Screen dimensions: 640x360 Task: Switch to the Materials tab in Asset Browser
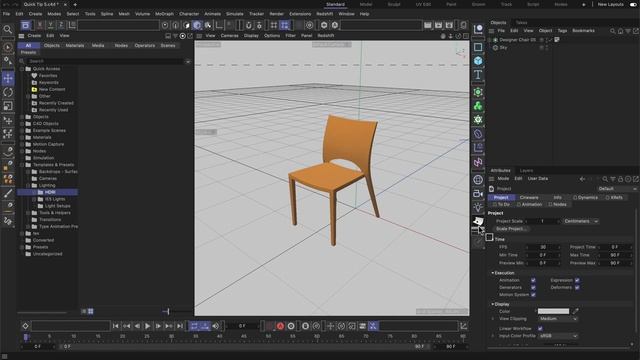point(75,46)
